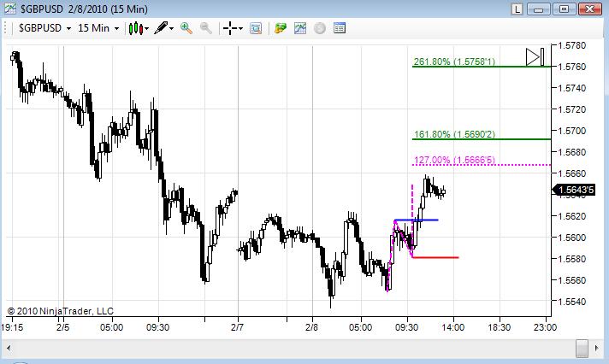Click the scrollbar right arrow
609x364 pixels.
[597, 348]
